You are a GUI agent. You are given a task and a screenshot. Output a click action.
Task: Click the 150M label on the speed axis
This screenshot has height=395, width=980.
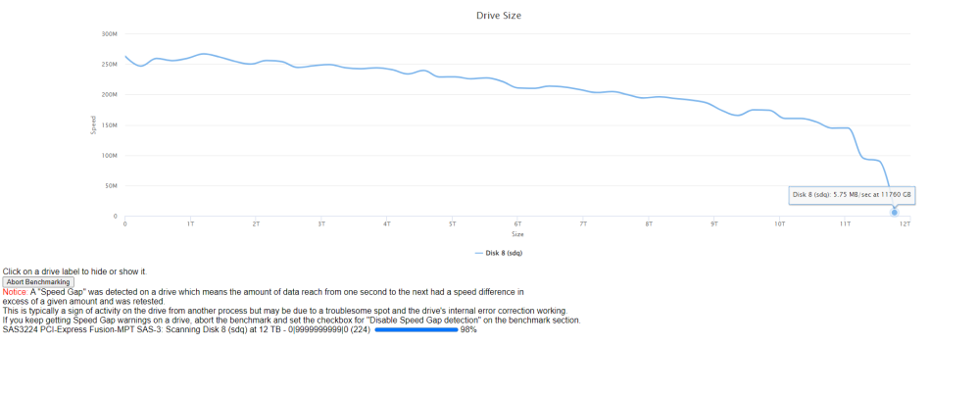tap(110, 125)
